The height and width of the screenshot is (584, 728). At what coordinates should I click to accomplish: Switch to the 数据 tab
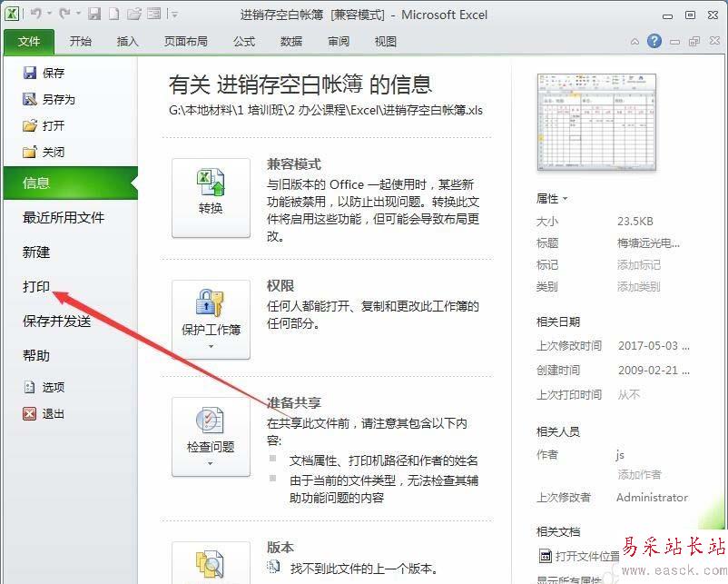(291, 42)
